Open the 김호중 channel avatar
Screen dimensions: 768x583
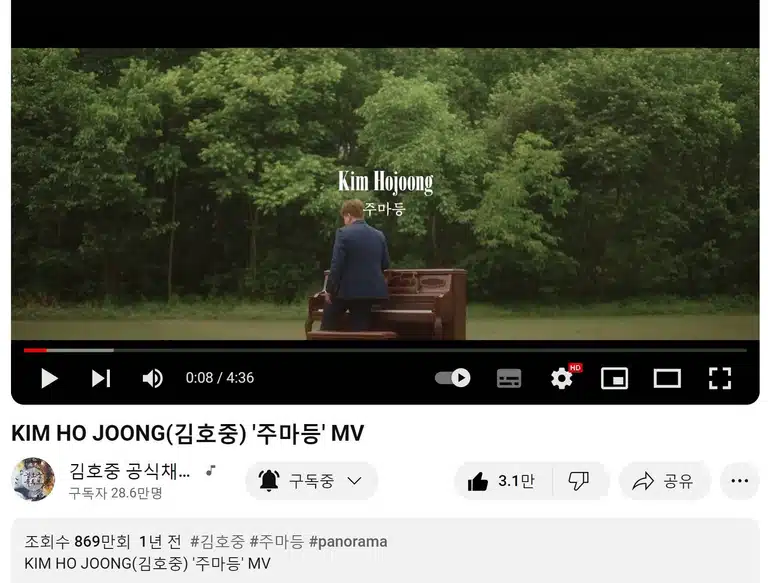click(x=33, y=479)
